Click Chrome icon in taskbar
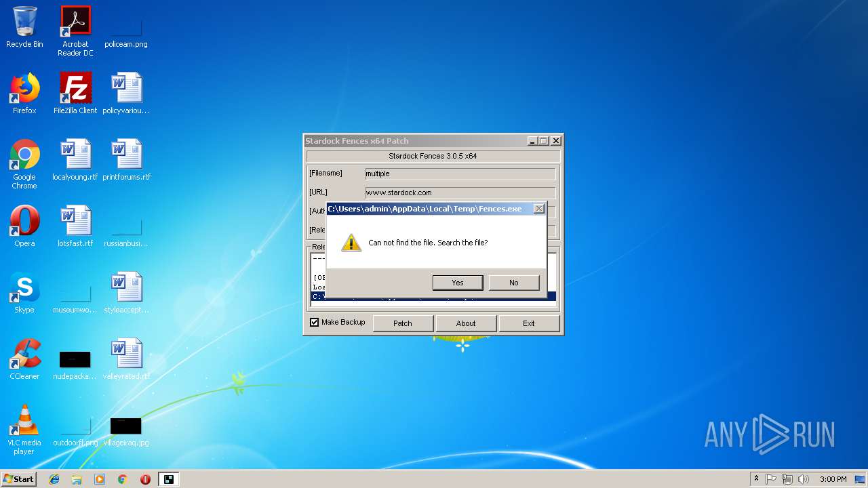This screenshot has height=488, width=868. tap(122, 479)
